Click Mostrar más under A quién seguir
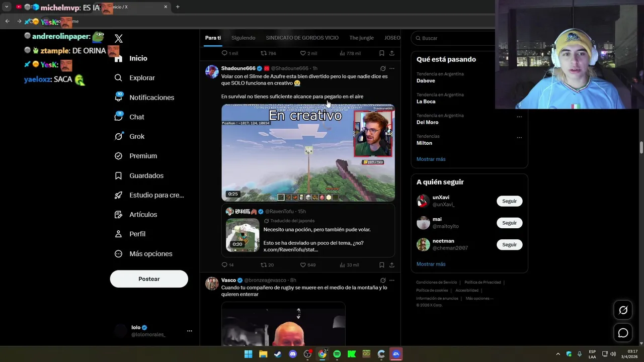Image resolution: width=644 pixels, height=362 pixels. click(x=431, y=264)
